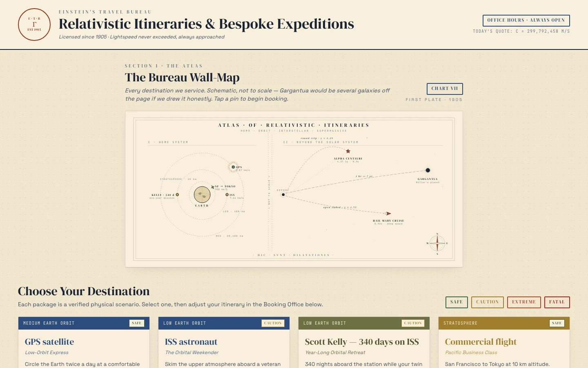Click the 'Atlas of Relativistic Itineraries' map title
Image resolution: width=588 pixels, height=368 pixels.
(x=294, y=125)
